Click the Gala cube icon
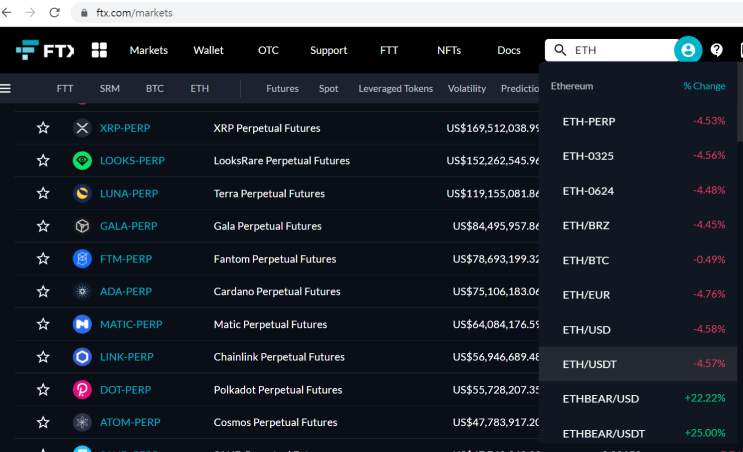Image resolution: width=743 pixels, height=452 pixels. point(82,226)
